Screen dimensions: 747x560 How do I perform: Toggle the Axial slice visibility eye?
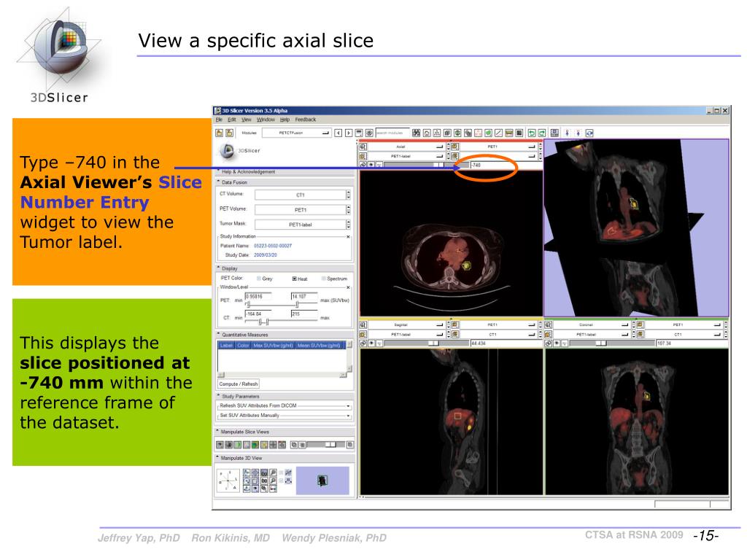[x=371, y=165]
